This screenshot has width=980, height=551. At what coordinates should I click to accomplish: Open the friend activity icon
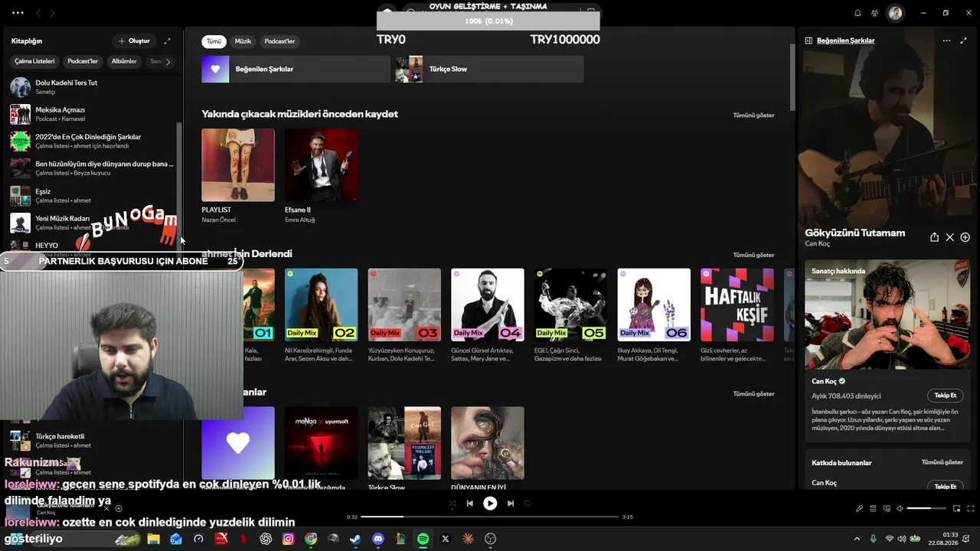pyautogui.click(x=874, y=13)
